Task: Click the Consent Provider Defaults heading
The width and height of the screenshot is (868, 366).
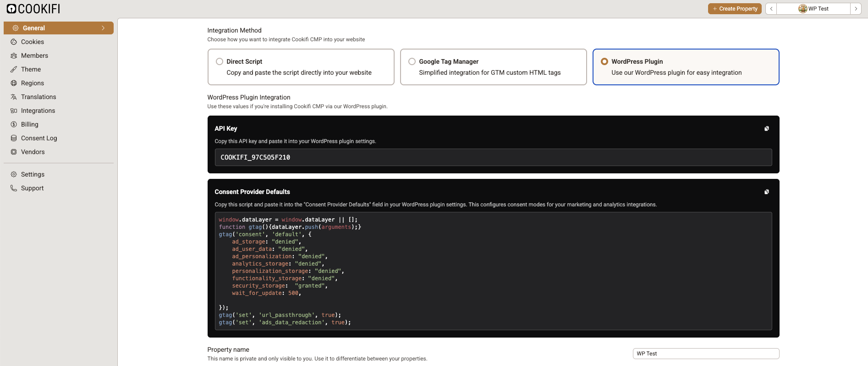Action: (252, 192)
